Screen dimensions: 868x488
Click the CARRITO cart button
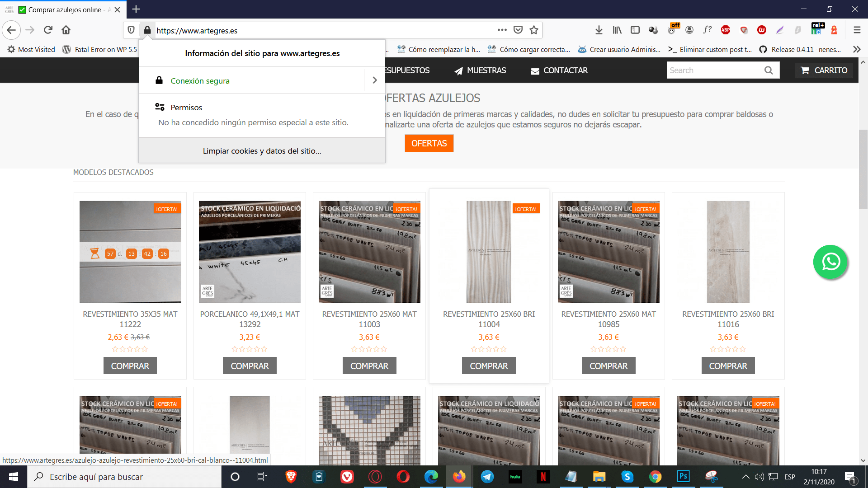coord(824,70)
